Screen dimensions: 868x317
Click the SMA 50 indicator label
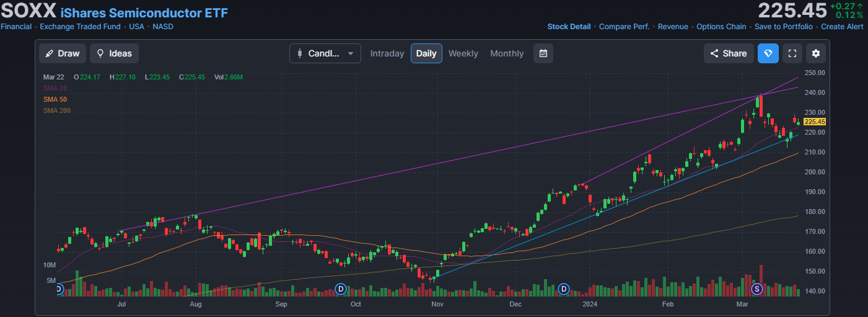55,99
